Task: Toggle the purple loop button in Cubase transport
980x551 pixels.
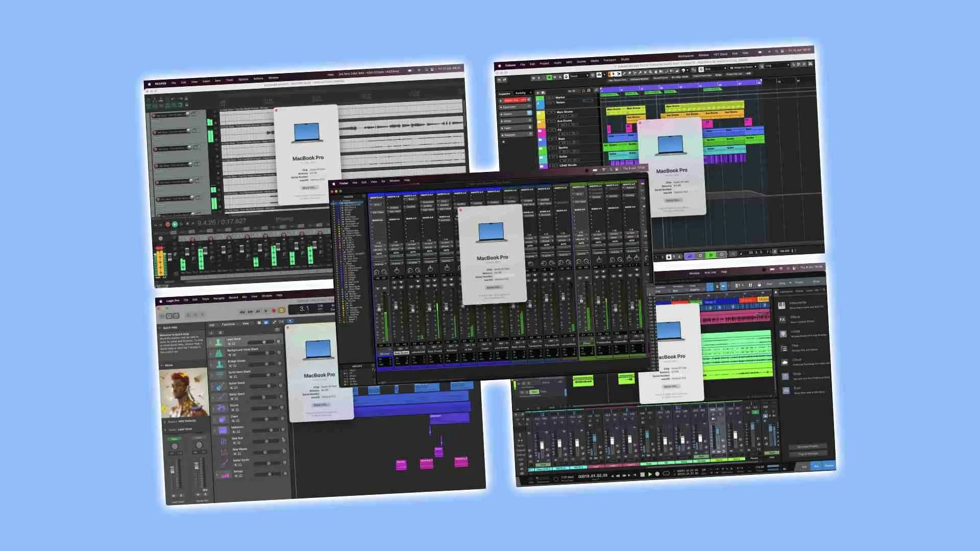Action: pyautogui.click(x=690, y=255)
